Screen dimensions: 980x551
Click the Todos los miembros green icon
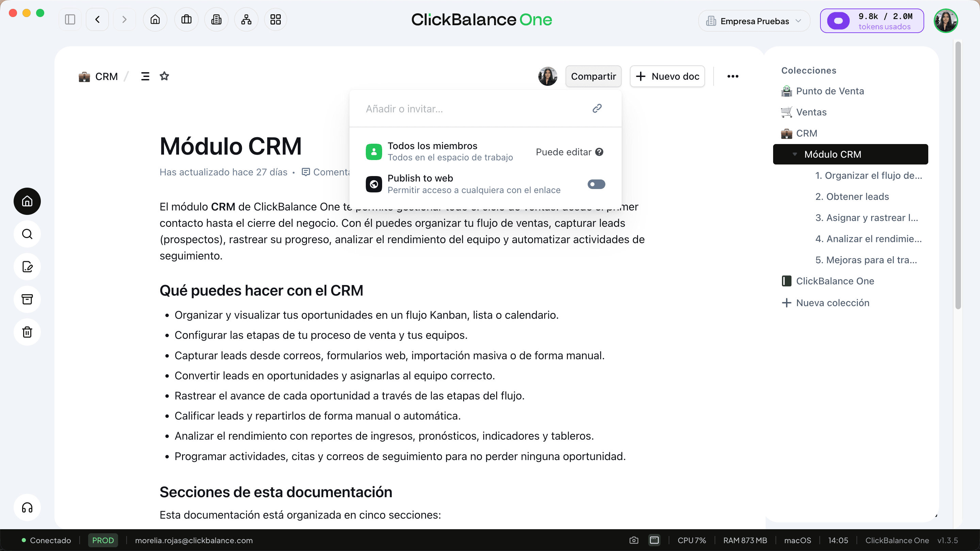(x=374, y=152)
